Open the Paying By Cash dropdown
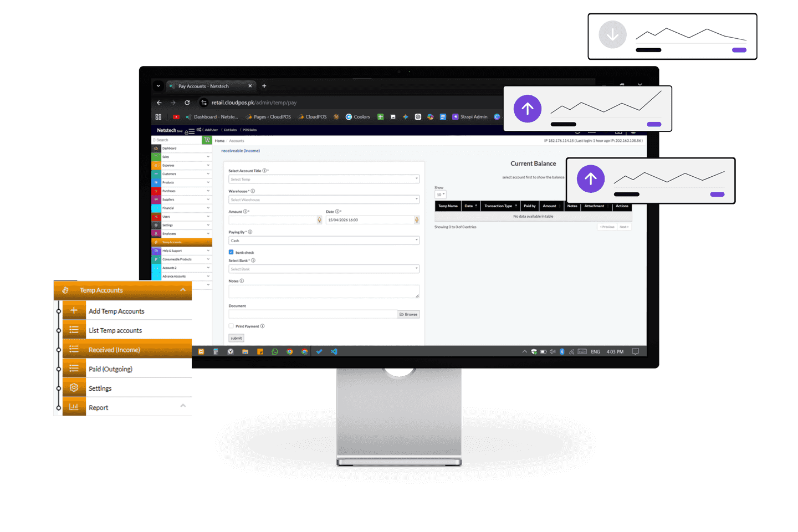 (x=324, y=241)
